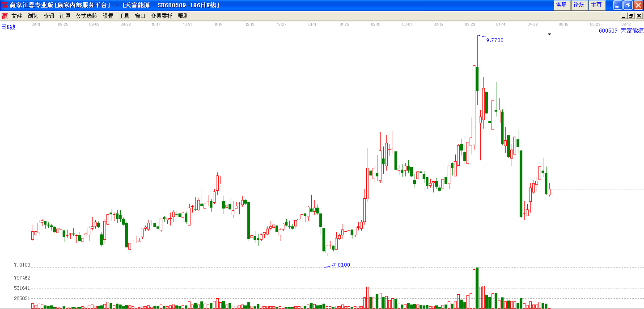Click the 265821 volume axis label
This screenshot has width=644, height=309.
pos(22,298)
